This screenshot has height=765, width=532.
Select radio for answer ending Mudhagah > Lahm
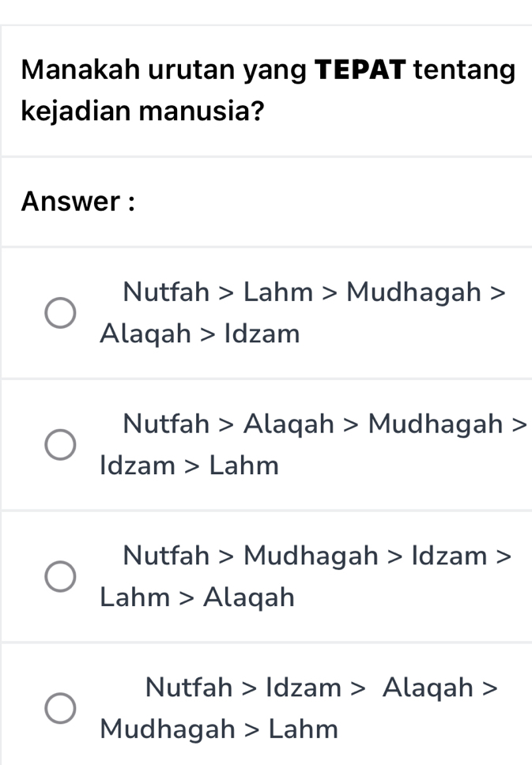(60, 708)
